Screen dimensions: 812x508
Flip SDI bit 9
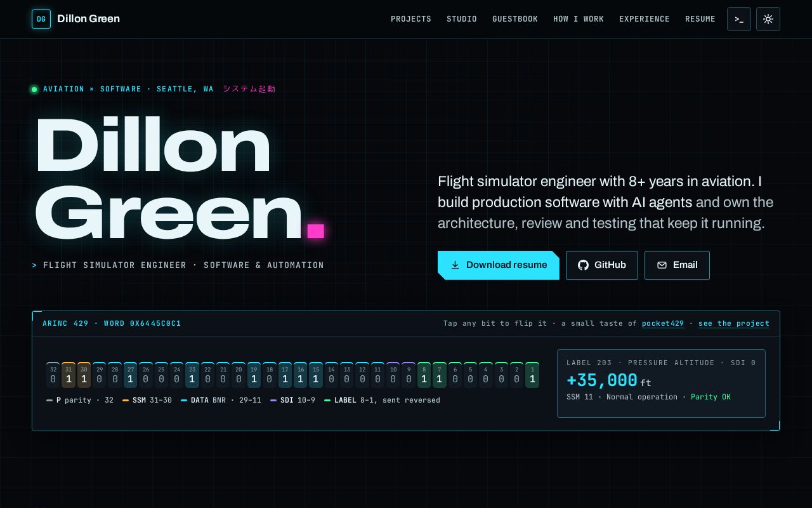[x=409, y=375]
